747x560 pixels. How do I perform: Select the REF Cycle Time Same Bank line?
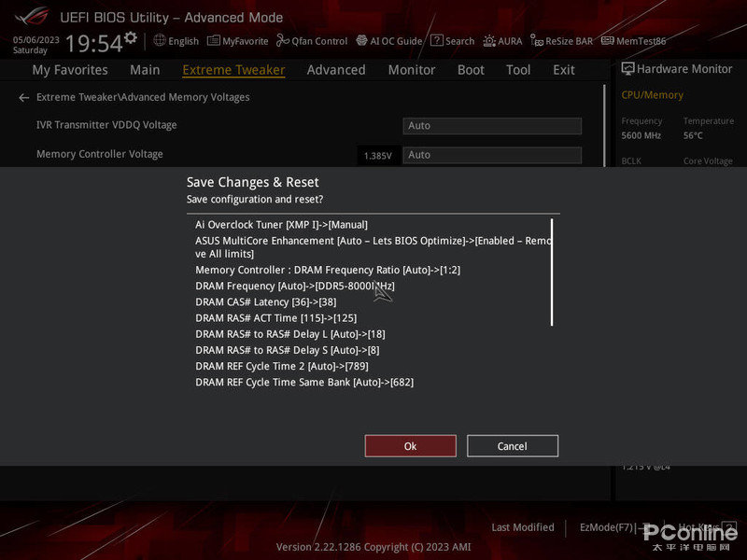point(304,383)
